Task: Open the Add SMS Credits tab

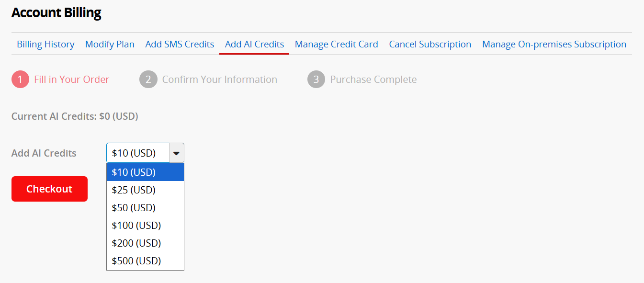Action: point(180,45)
